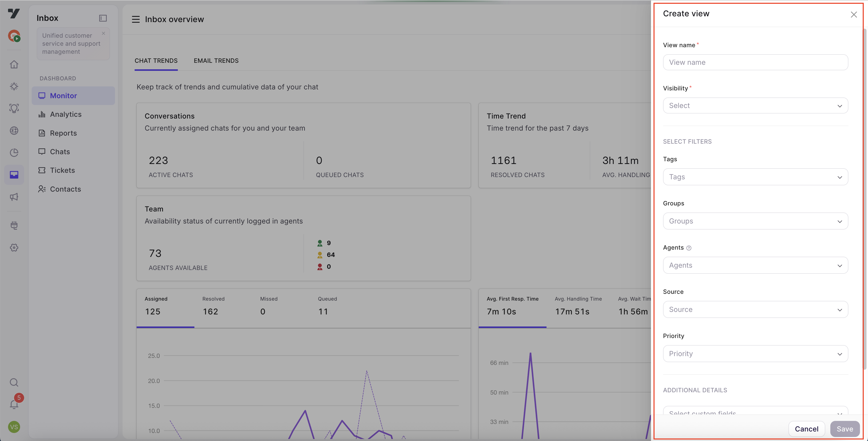
Task: Open the pie chart analytics icon in rail
Action: click(x=14, y=153)
